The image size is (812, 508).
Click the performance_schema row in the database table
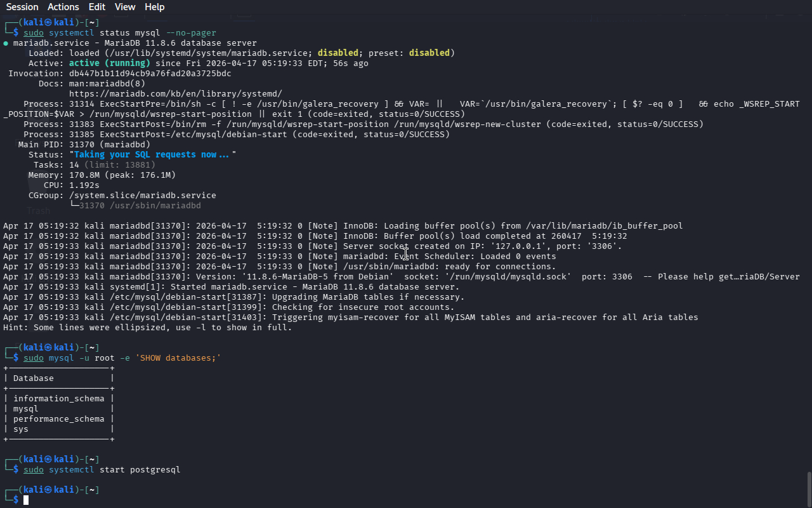point(58,419)
